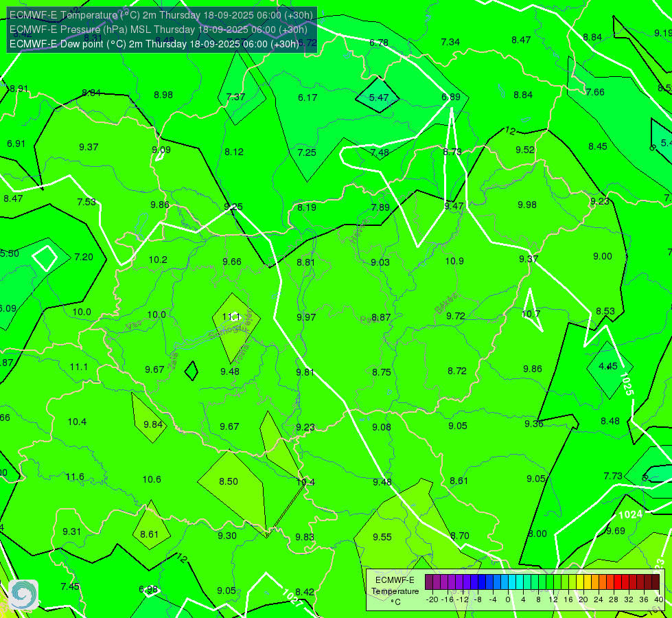
Task: Click the value 9.08 on the map
Action: click(x=382, y=427)
